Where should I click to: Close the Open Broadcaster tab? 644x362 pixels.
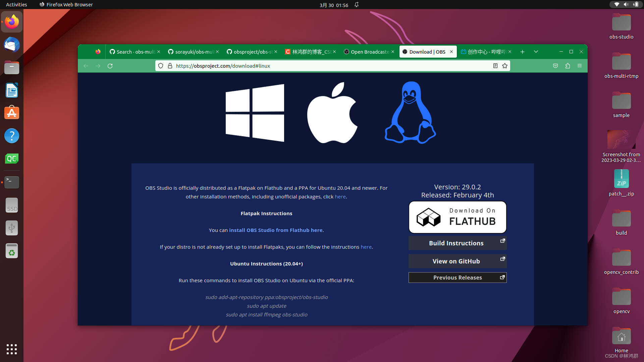click(x=393, y=52)
